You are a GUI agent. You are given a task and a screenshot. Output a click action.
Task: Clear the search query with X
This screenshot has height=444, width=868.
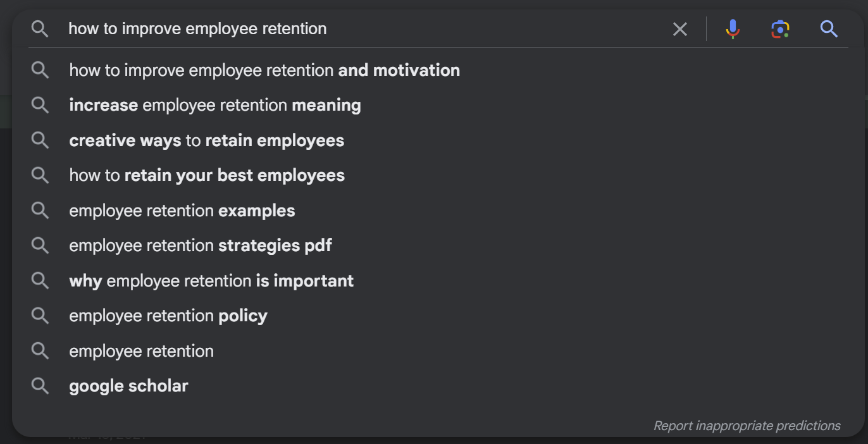point(680,29)
